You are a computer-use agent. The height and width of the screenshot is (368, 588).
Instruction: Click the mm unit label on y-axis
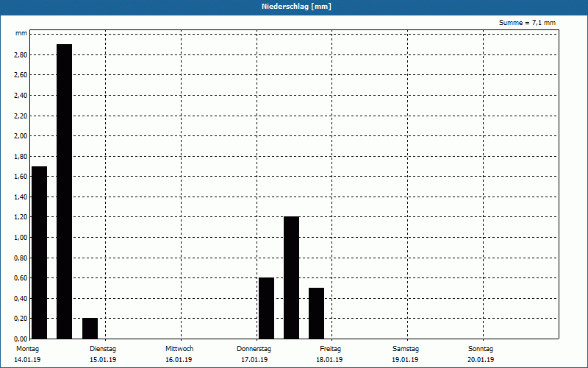click(x=21, y=33)
